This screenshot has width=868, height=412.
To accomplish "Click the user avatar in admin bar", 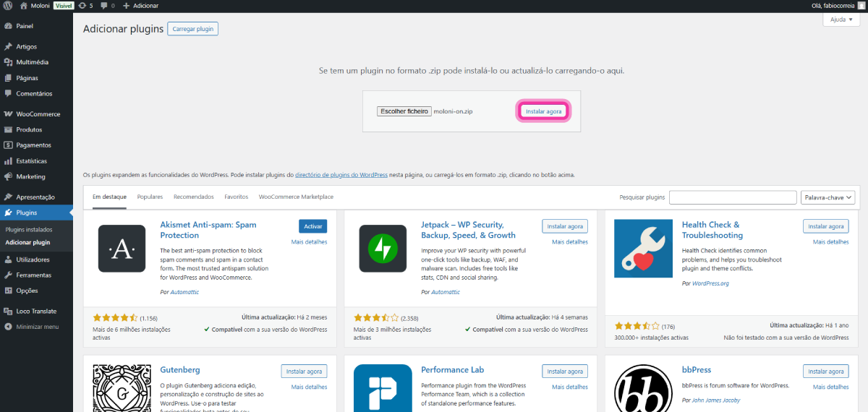I will (x=860, y=6).
